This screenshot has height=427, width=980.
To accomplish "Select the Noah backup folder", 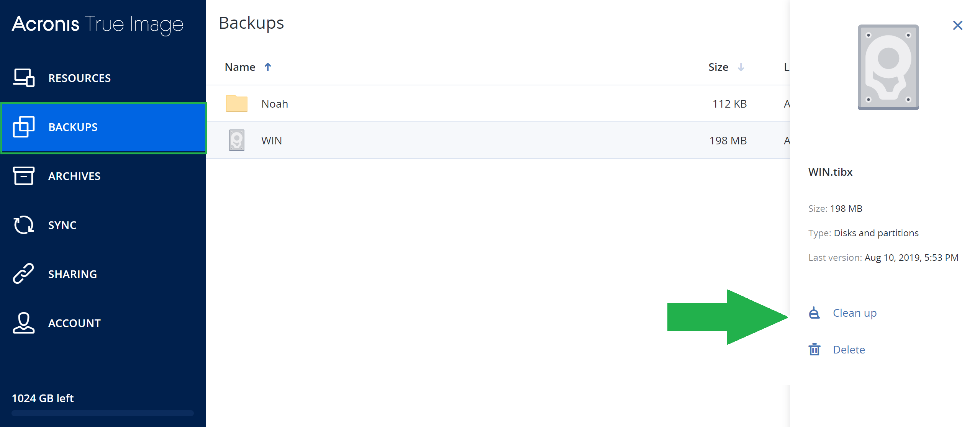I will point(275,104).
